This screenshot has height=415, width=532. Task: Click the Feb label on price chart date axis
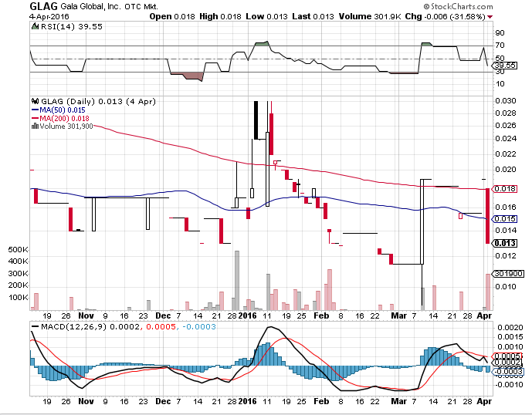(321, 315)
